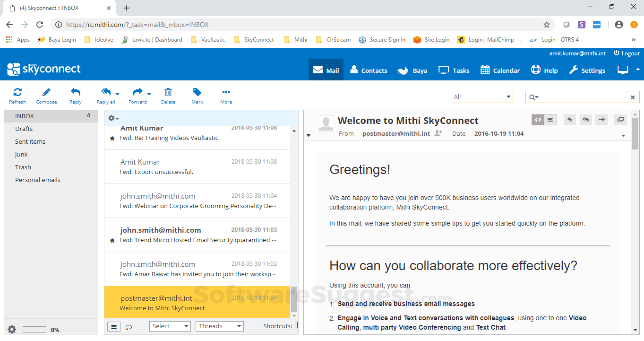The image size is (644, 341).
Task: Click the mailbox quota usage bar
Action: click(x=34, y=330)
